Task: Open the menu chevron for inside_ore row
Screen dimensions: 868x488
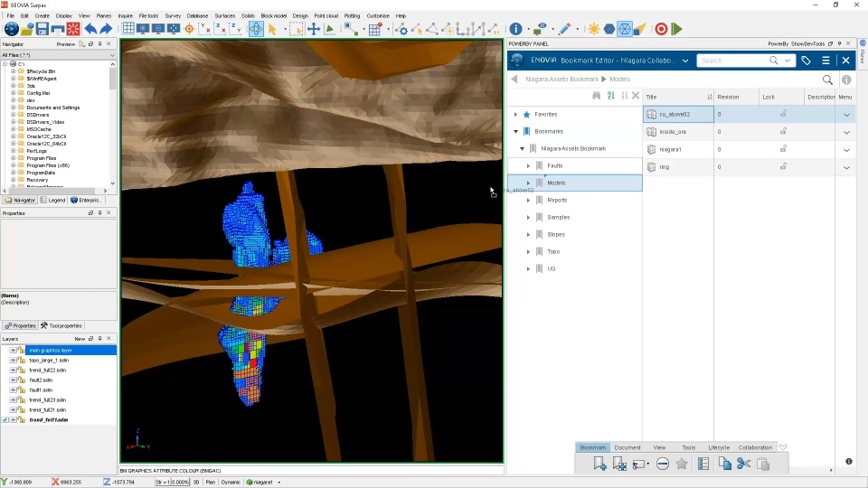Action: tap(846, 132)
